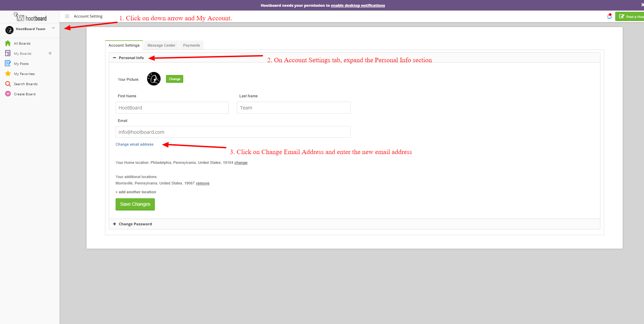The width and height of the screenshot is (644, 324).
Task: Click the Change email address link
Action: point(135,144)
